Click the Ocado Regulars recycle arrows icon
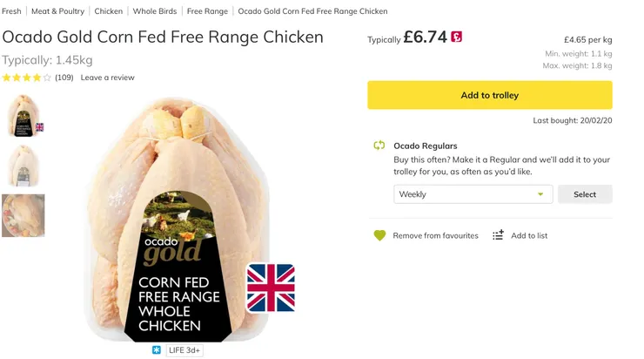 (x=379, y=146)
